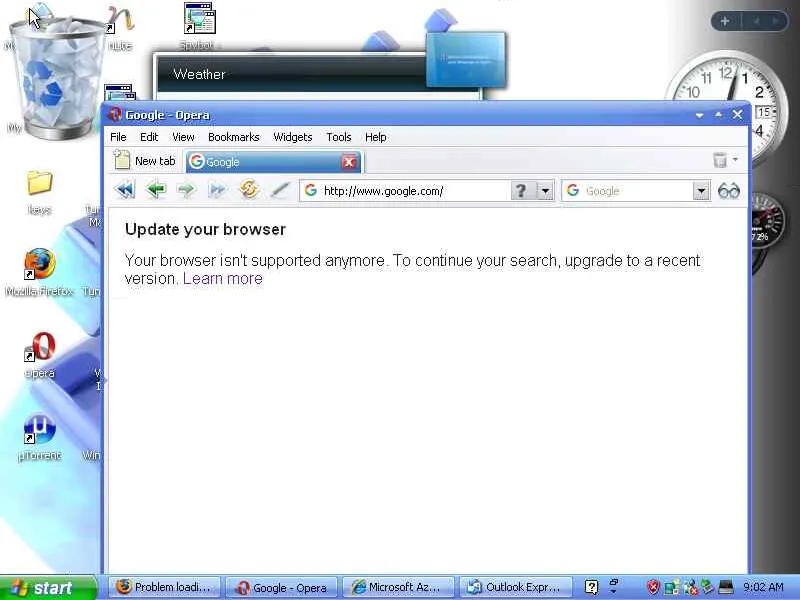
Task: Select the µTorrent desktop shortcut
Action: point(39,436)
